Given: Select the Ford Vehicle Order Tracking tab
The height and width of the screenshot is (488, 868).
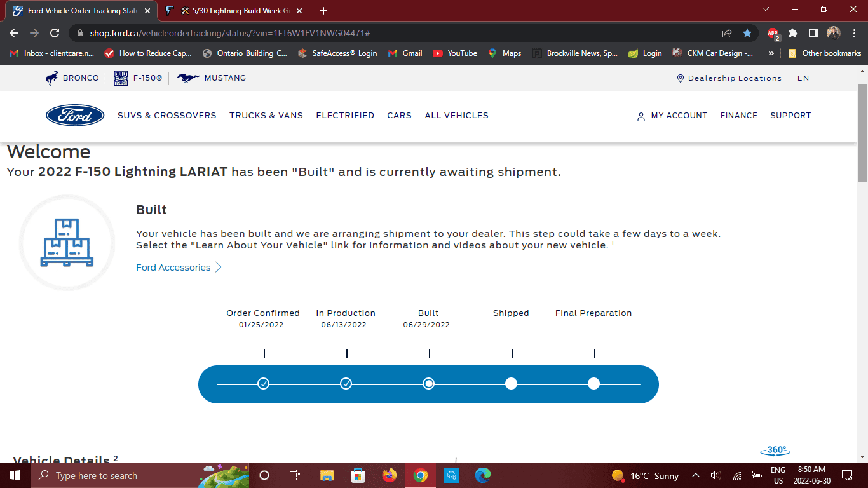Looking at the screenshot, I should [80, 11].
